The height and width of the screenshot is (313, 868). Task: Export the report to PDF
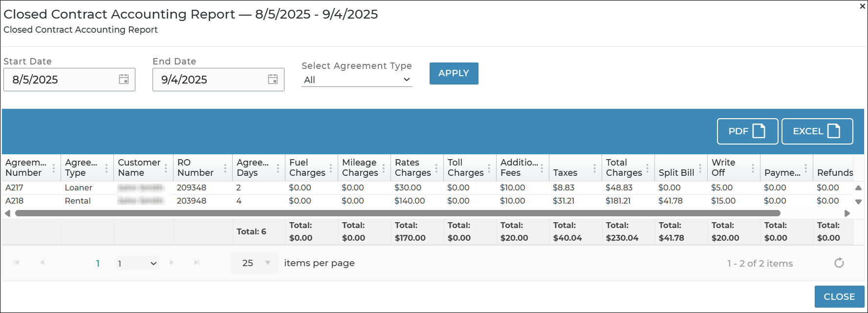pyautogui.click(x=747, y=131)
